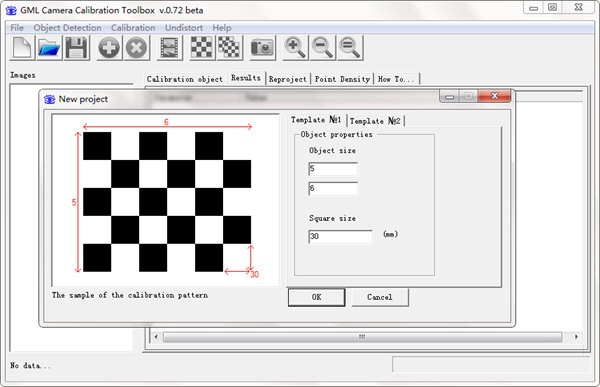Click the tilted checkerboard icon
This screenshot has height=387, width=600.
click(x=229, y=48)
